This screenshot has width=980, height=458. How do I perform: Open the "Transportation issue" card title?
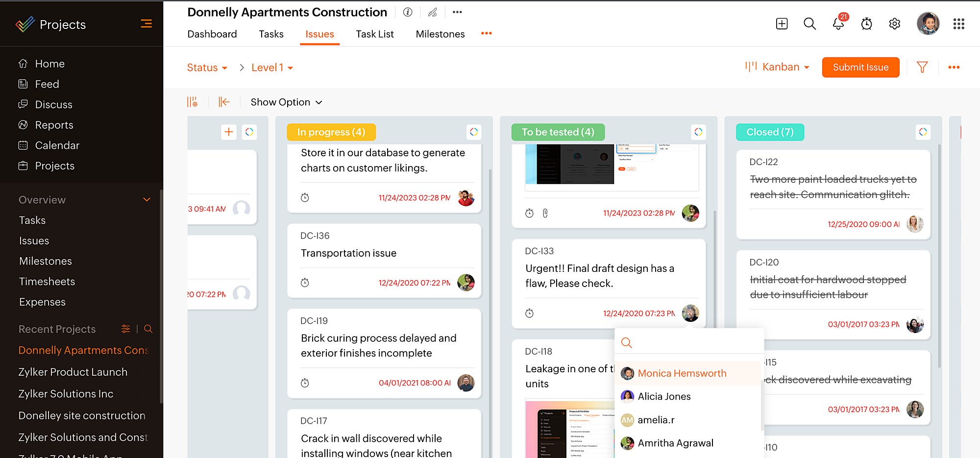[348, 253]
